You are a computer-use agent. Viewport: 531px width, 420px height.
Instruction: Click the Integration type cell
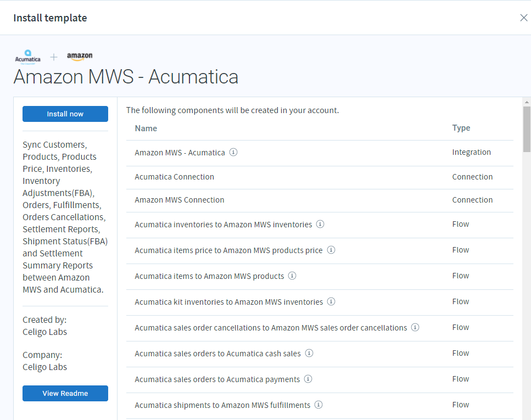coord(471,153)
